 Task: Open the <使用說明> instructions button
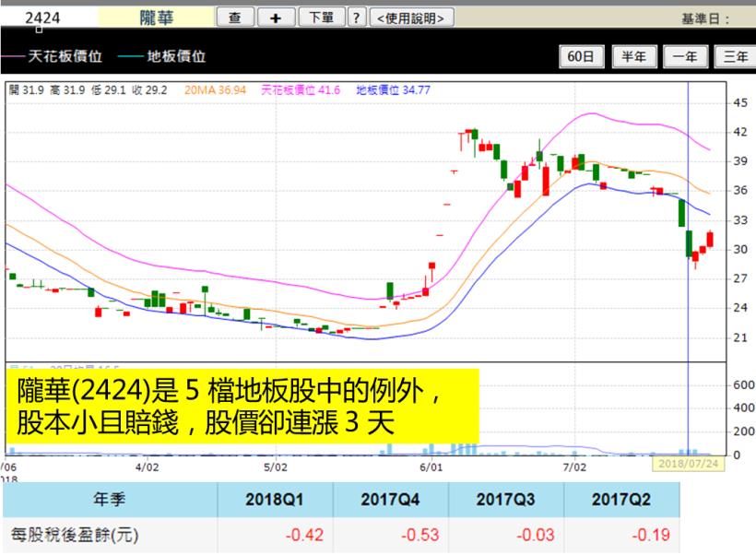pos(411,18)
